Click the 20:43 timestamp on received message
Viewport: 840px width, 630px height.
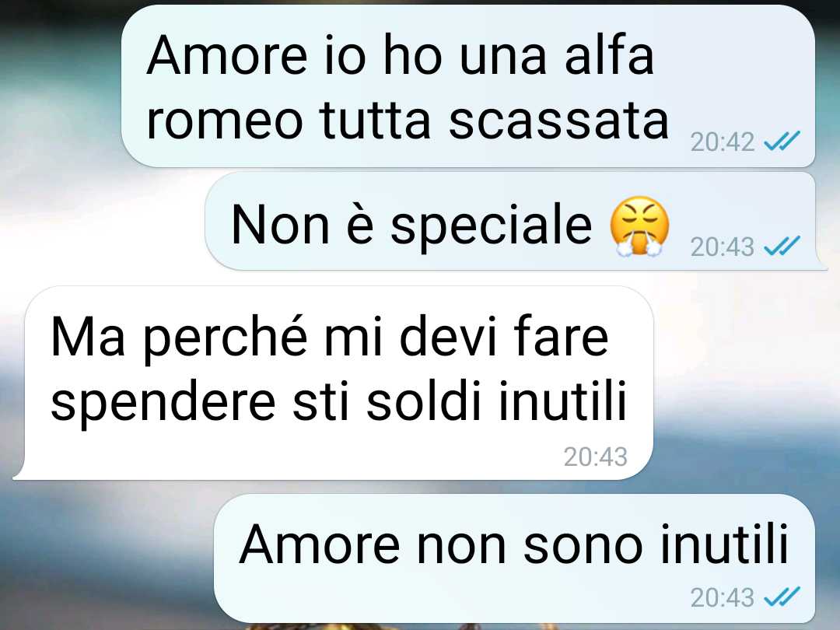595,457
